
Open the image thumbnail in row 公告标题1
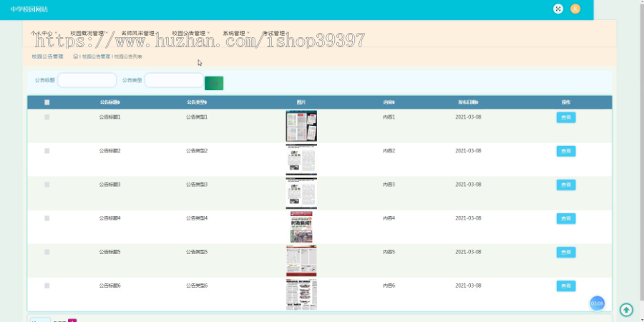point(301,126)
